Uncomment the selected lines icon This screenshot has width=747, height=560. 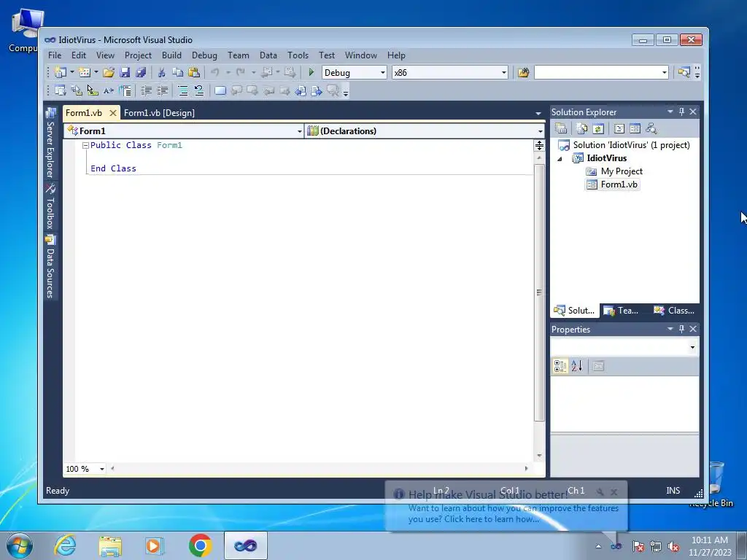[x=198, y=90]
